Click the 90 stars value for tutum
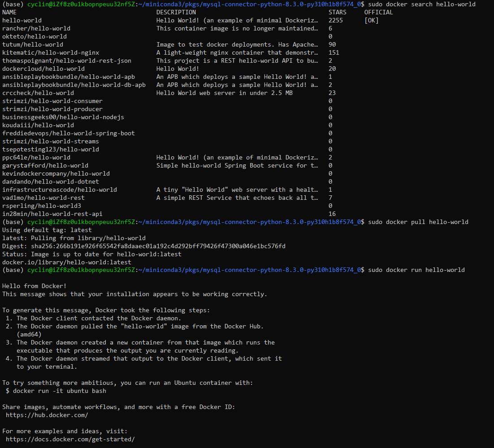Screen dimensions: 494x448 332,45
